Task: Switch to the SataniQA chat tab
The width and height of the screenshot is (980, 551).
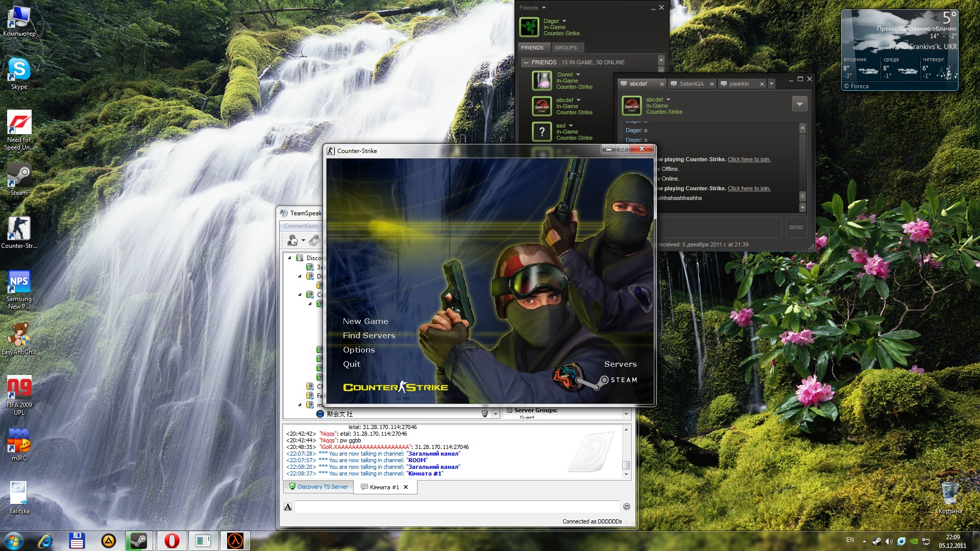Action: (691, 84)
